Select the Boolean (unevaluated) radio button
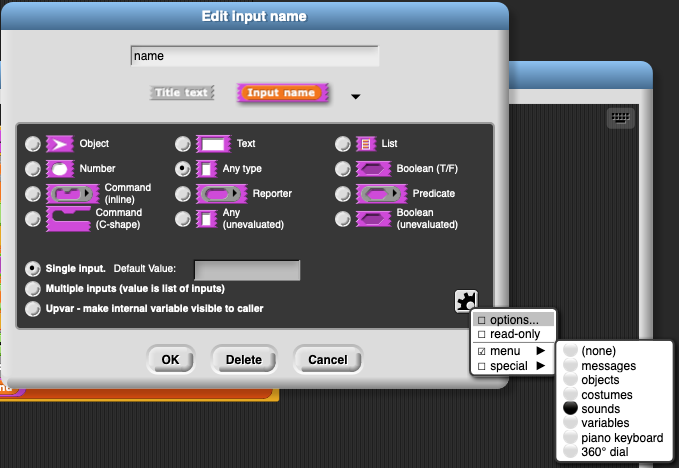Image resolution: width=679 pixels, height=468 pixels. click(343, 219)
